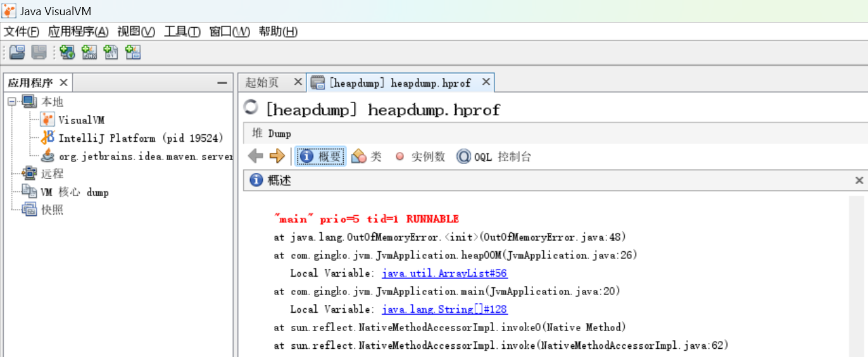868x357 pixels.
Task: Click the grayed-out Save snapshot toolbar icon
Action: [x=39, y=53]
